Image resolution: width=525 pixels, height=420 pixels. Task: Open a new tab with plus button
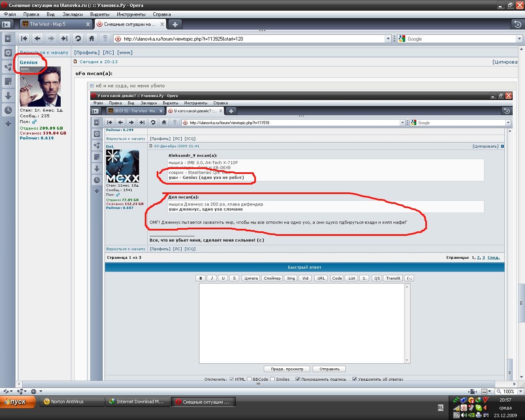pos(175,25)
